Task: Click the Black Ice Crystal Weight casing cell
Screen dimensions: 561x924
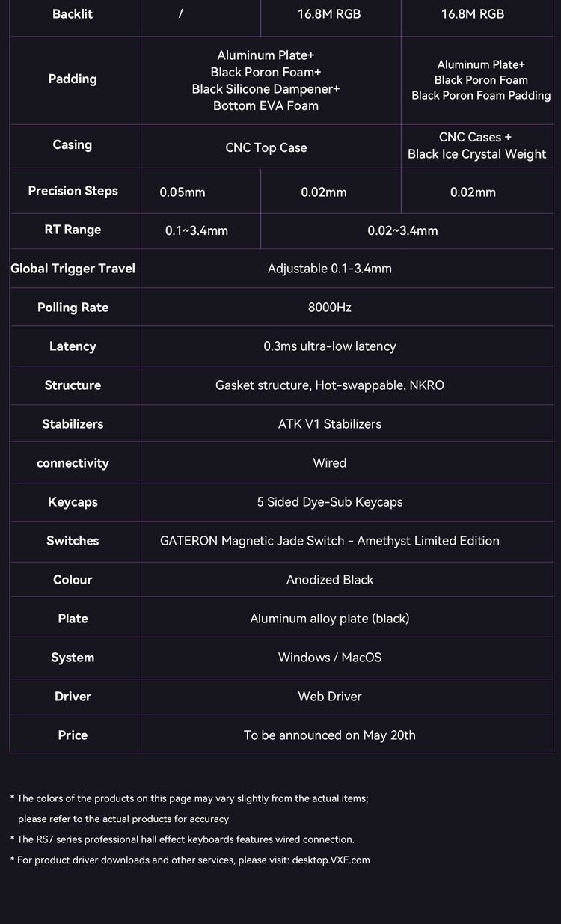Action: 477,146
